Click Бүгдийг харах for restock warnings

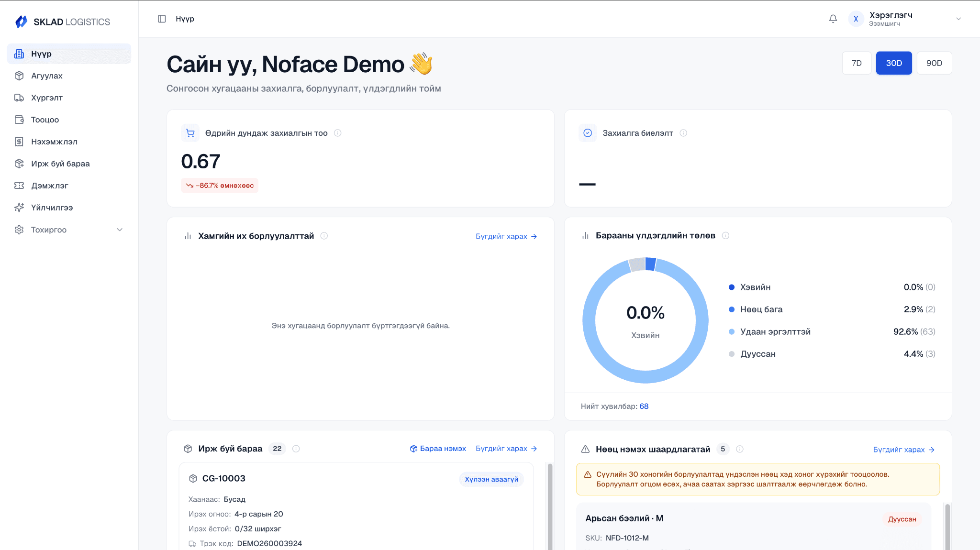(x=904, y=450)
